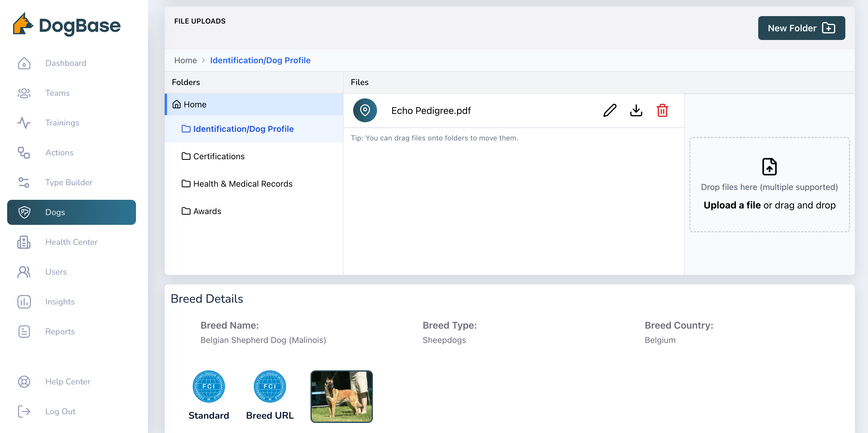This screenshot has height=433, width=868.
Task: Click the location pin icon beside Echo Pedigree
Action: [365, 110]
